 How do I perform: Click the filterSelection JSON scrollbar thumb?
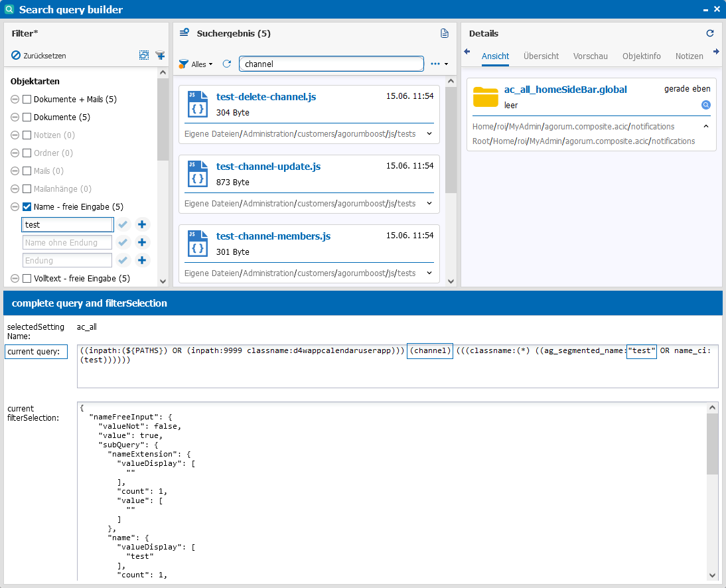pos(712,444)
